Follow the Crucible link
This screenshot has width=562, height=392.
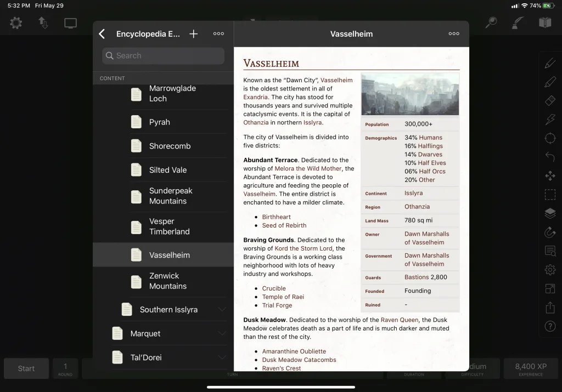coord(274,288)
